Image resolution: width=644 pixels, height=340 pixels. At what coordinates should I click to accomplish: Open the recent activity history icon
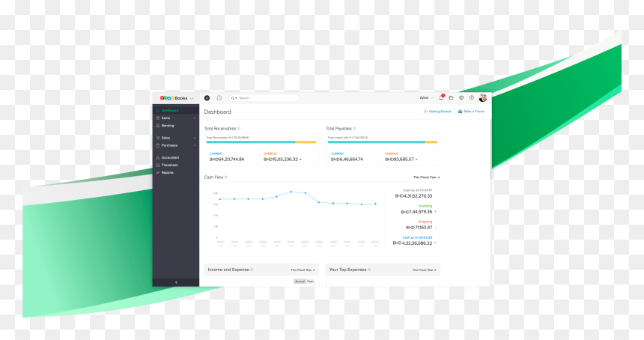(x=219, y=98)
